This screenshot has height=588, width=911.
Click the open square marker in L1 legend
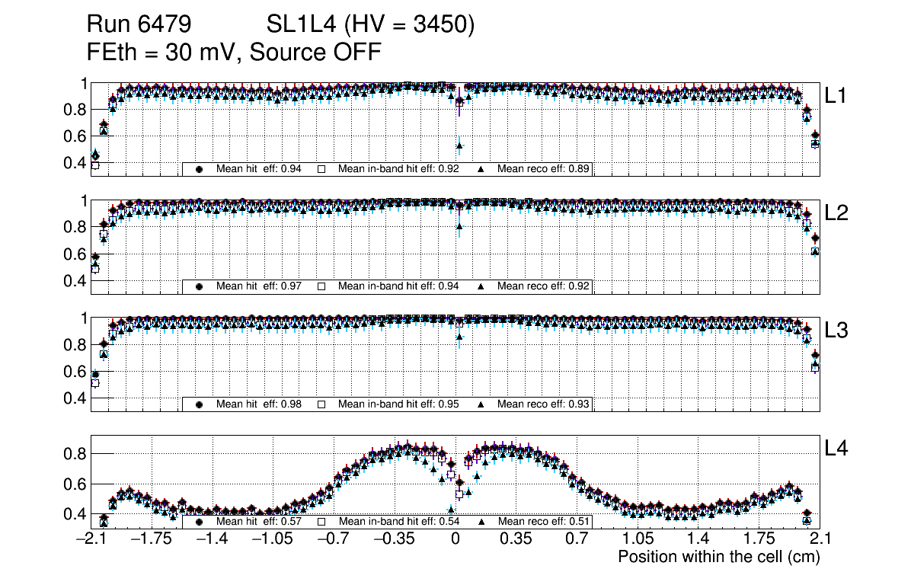321,169
